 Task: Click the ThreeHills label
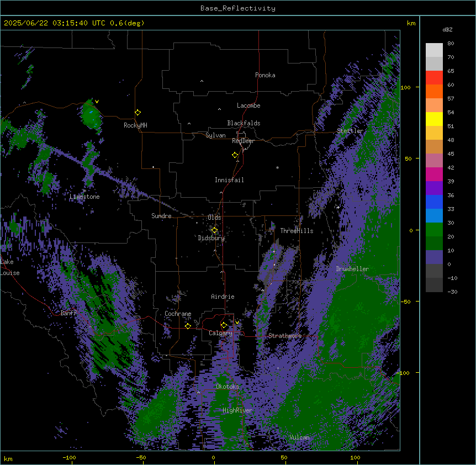coord(297,231)
